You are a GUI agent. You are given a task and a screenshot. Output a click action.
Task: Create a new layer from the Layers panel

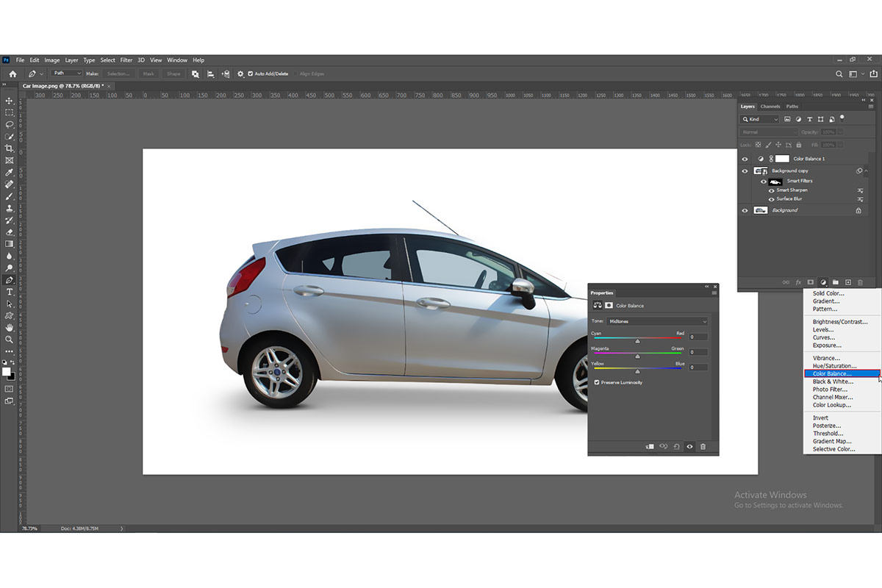pos(847,282)
